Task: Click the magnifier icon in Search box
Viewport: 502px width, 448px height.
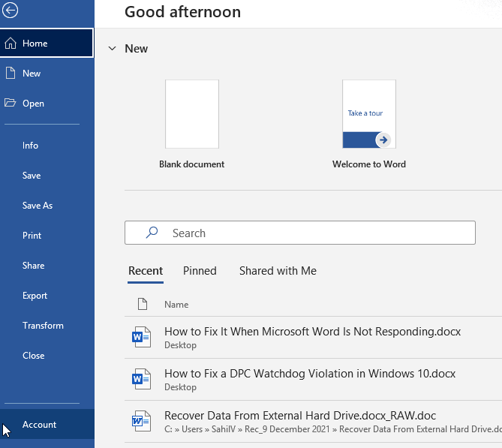Action: pyautogui.click(x=152, y=233)
